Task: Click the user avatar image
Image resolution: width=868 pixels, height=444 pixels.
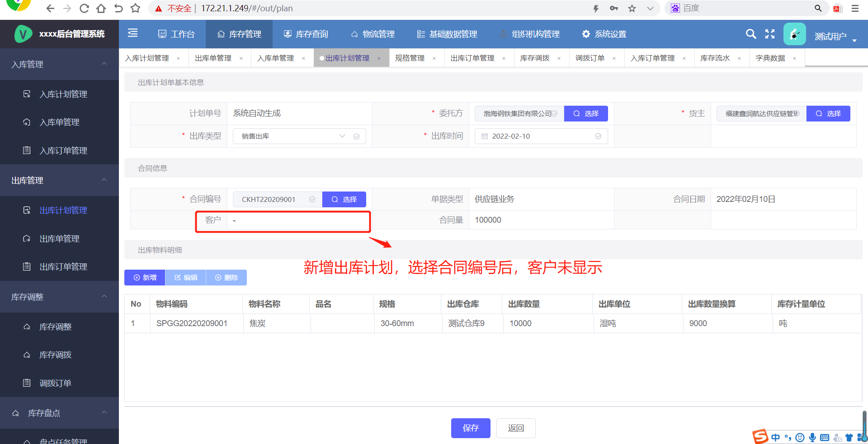Action: point(794,34)
